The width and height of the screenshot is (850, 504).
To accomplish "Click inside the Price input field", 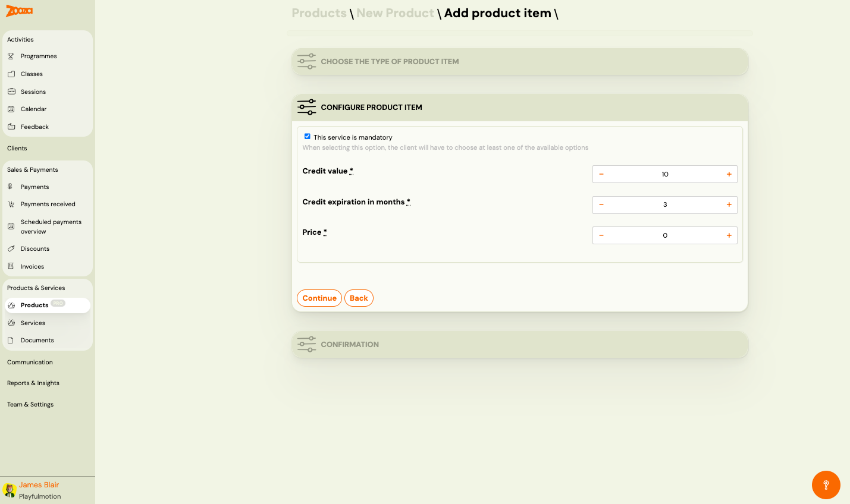I will click(664, 235).
